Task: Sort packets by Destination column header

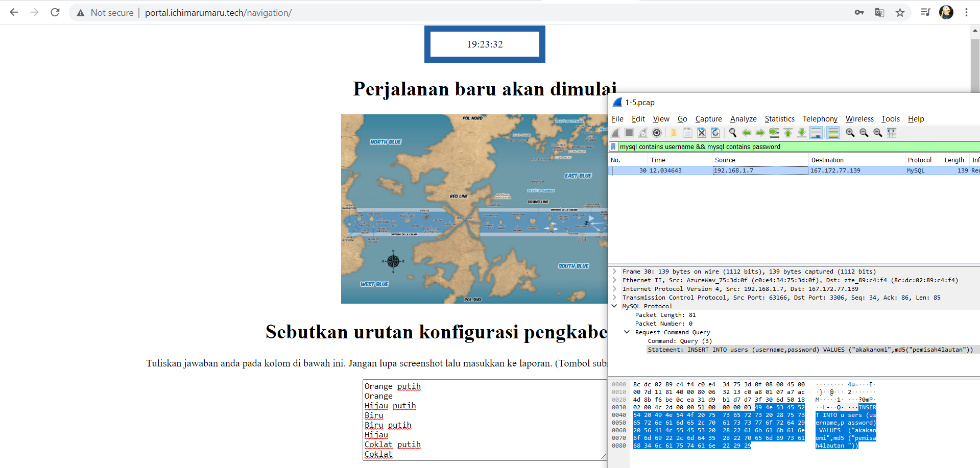Action: point(857,160)
